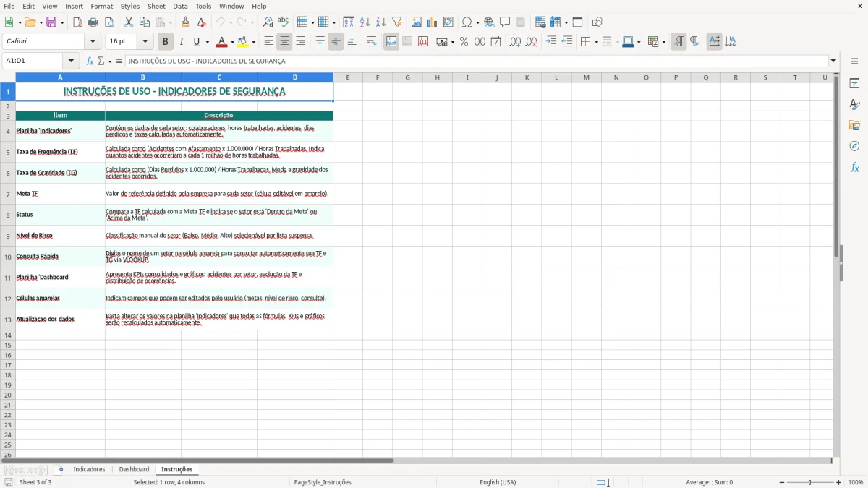The width and height of the screenshot is (868, 488).
Task: Run the Spelling check icon
Action: point(284,22)
